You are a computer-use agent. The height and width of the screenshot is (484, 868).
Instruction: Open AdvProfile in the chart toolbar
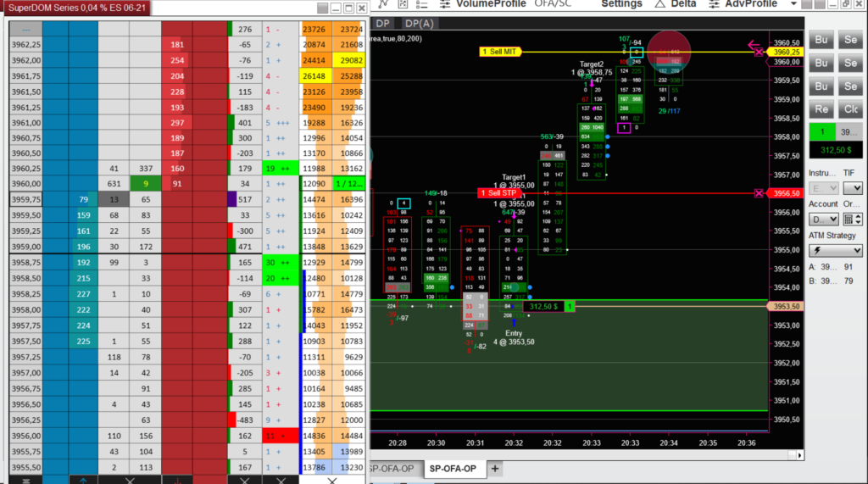pyautogui.click(x=743, y=4)
